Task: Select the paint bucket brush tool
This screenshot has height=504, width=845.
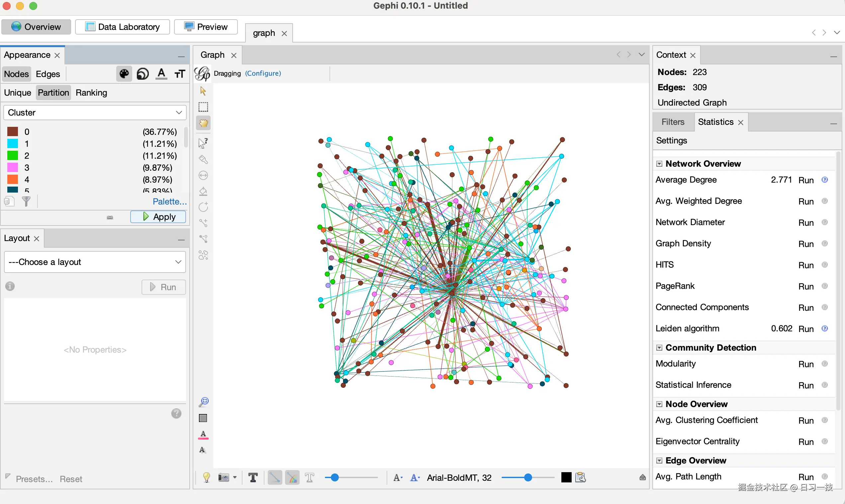Action: coord(203,191)
